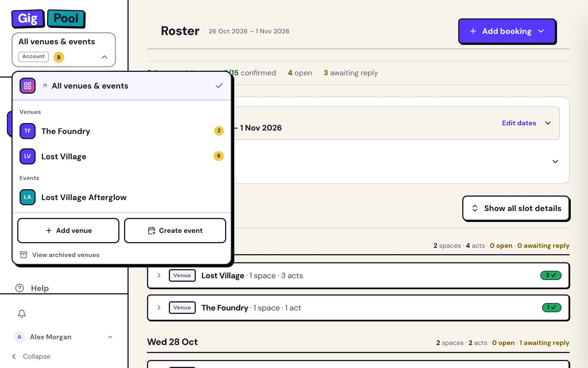
Task: Click the calendar icon in Create event
Action: coord(152,231)
